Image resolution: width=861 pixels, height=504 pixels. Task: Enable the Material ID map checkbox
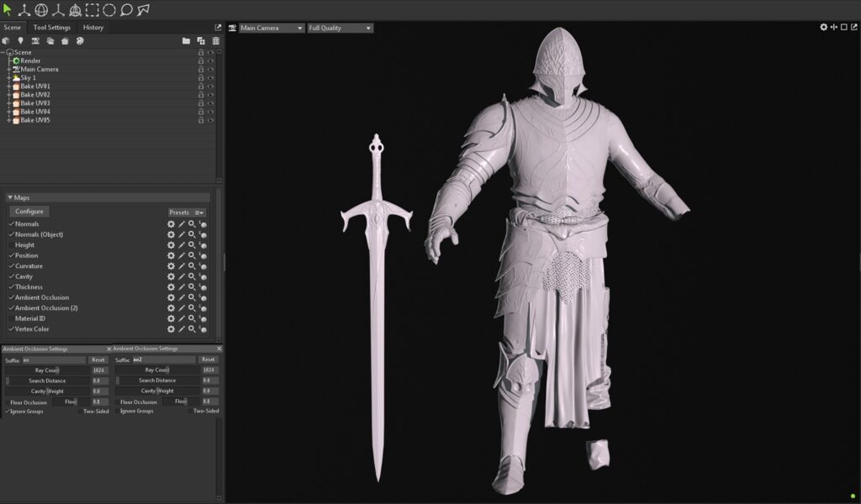11,318
